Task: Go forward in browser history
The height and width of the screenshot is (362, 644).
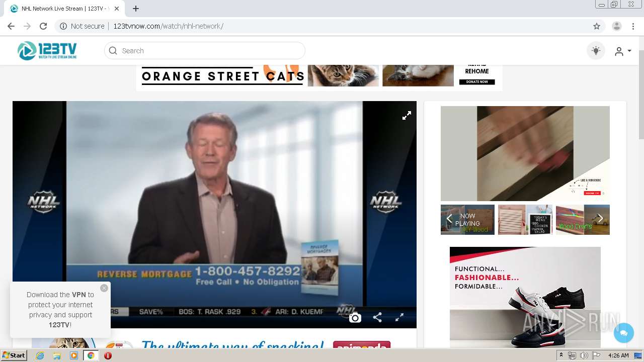Action: [27, 26]
